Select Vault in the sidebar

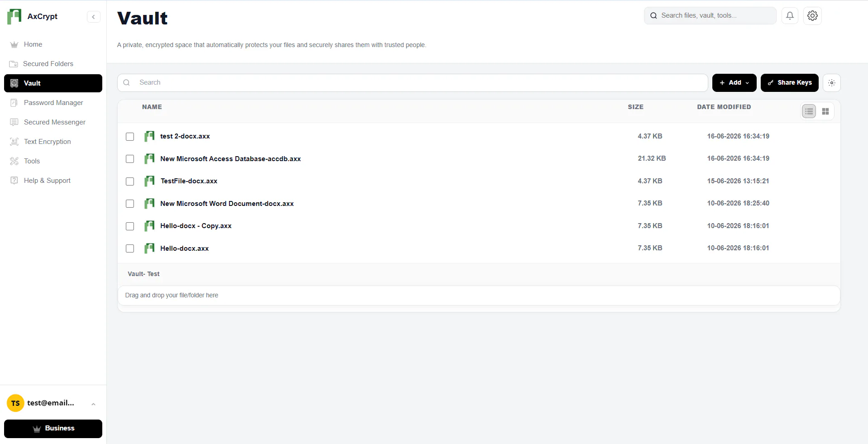pyautogui.click(x=53, y=83)
